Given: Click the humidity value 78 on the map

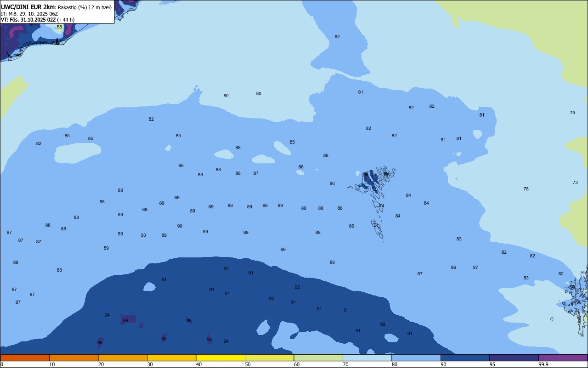Looking at the screenshot, I should coord(526,189).
